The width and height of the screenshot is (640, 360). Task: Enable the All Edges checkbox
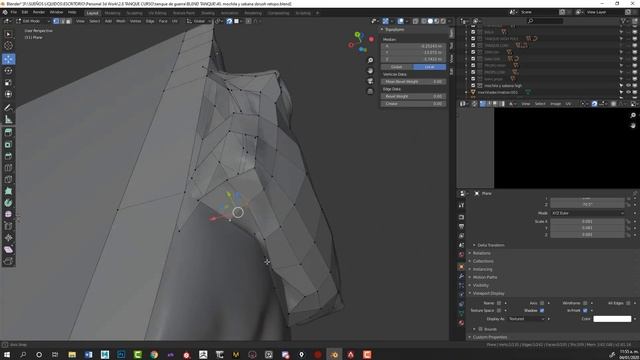[628, 303]
